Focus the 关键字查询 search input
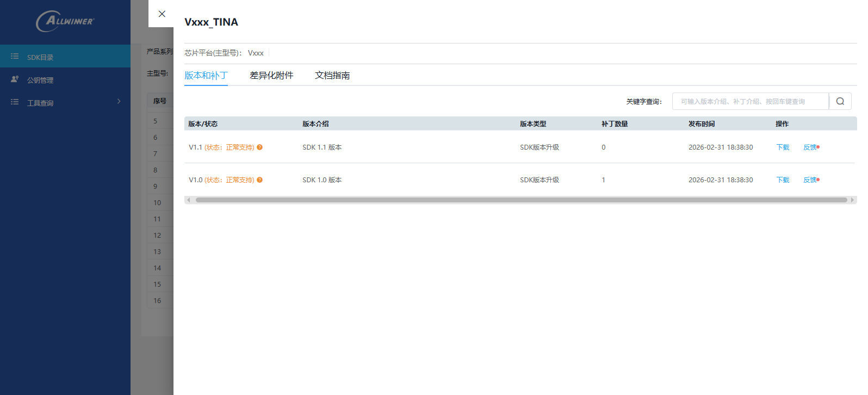The height and width of the screenshot is (395, 868). [x=751, y=101]
